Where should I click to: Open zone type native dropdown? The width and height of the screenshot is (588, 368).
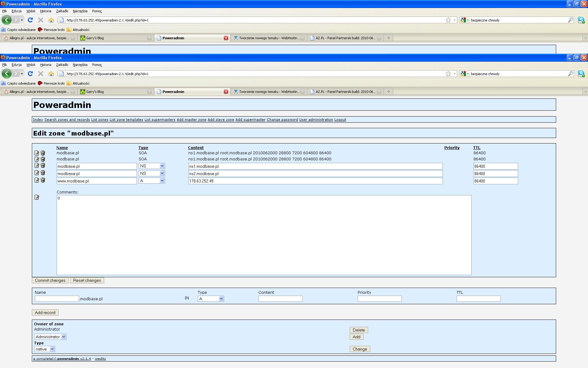point(52,349)
